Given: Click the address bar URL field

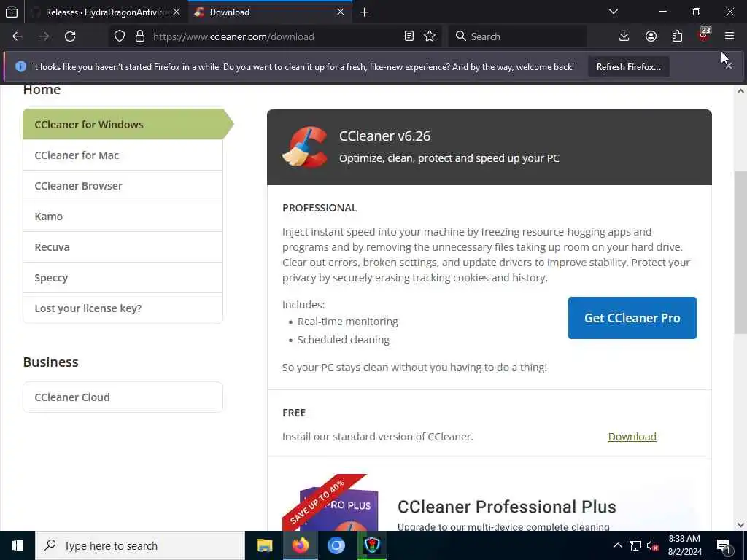Looking at the screenshot, I should click(x=276, y=36).
